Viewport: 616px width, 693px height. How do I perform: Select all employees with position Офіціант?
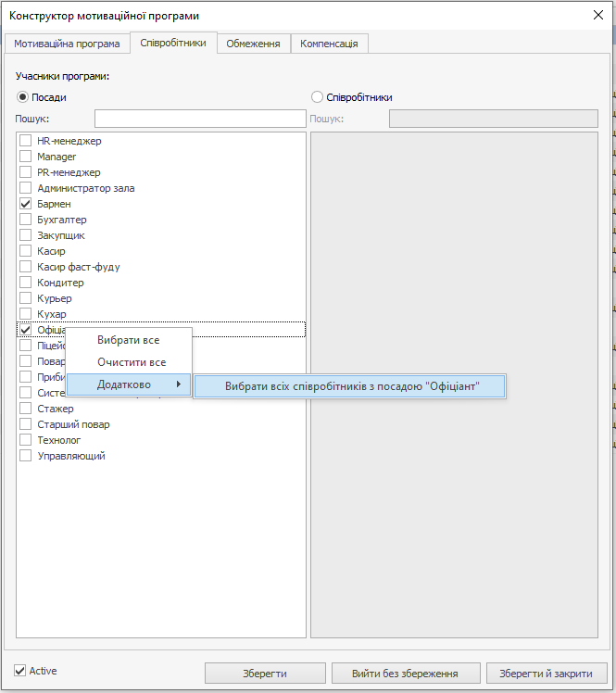351,385
